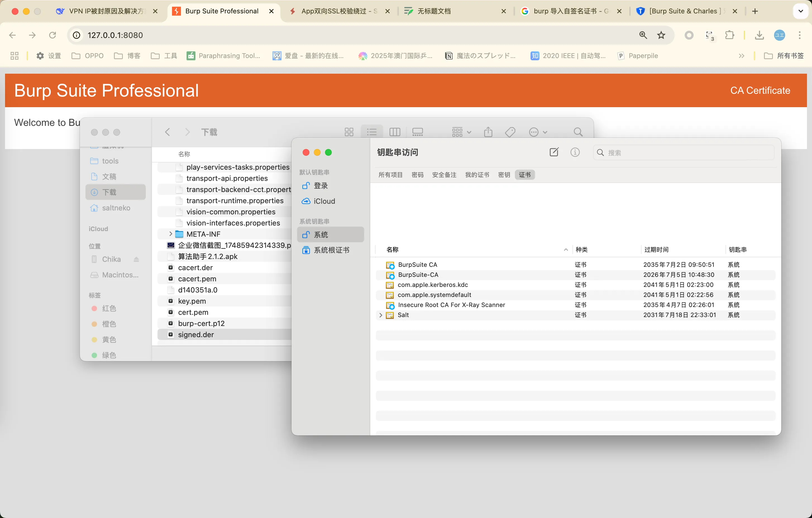Screen dimensions: 812x518
Task: Bookmark this page with star icon
Action: click(661, 35)
